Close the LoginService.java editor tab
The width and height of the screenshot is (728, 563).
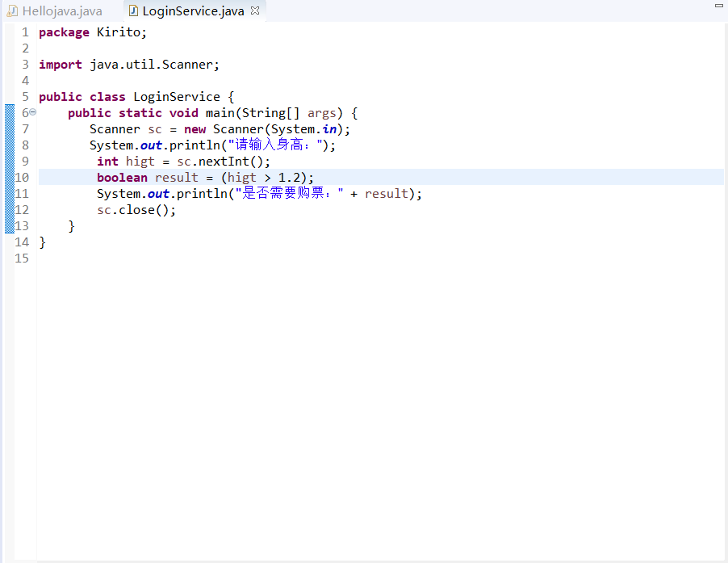pyautogui.click(x=255, y=11)
